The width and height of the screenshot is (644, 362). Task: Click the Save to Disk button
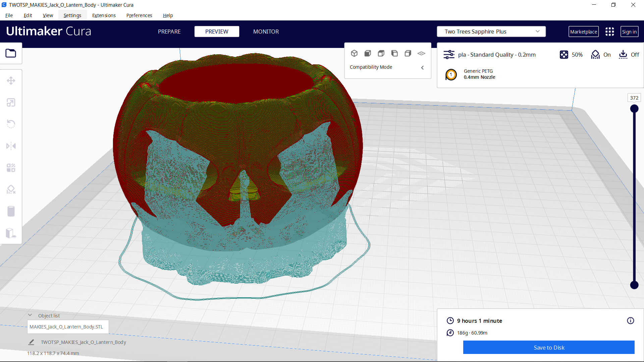pos(549,348)
